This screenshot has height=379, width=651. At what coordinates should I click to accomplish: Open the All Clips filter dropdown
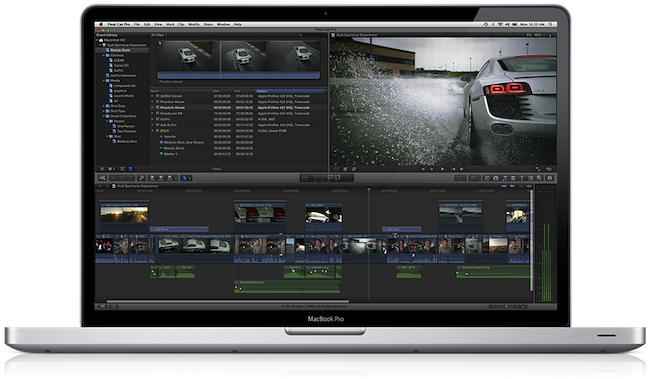[158, 35]
